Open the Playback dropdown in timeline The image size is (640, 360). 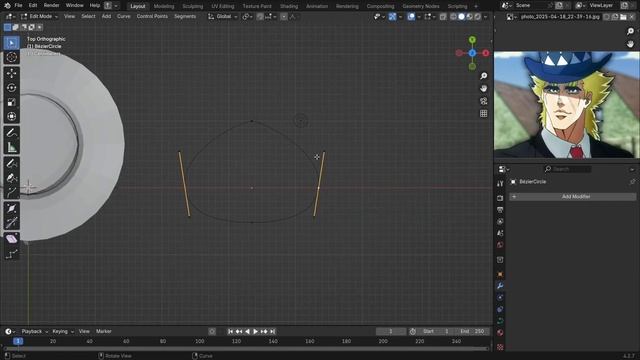coord(34,331)
